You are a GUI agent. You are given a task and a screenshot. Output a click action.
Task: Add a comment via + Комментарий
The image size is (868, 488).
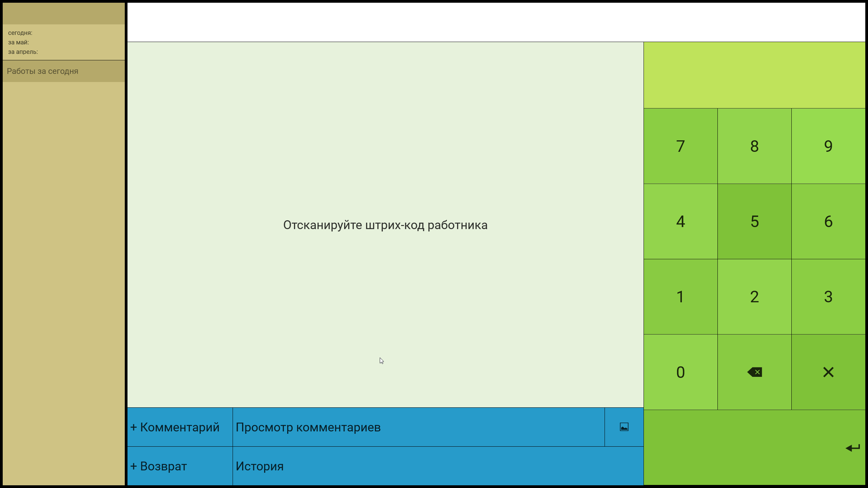pos(180,427)
